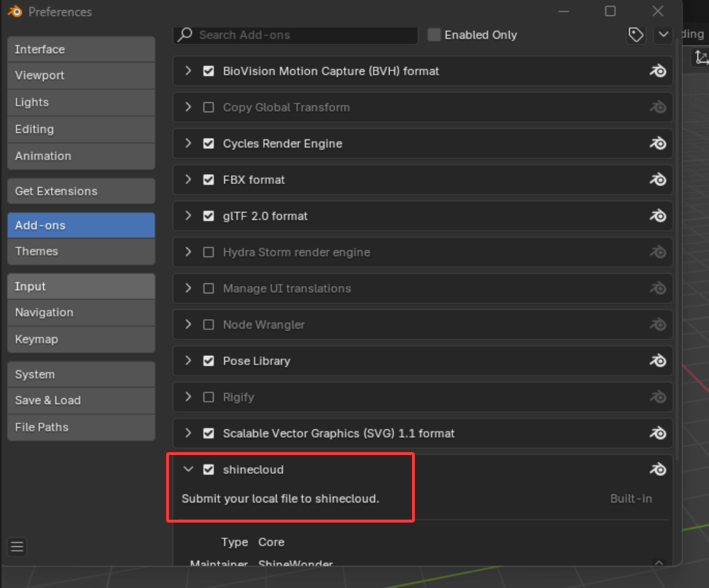Open the dropdown next to the tag icon

click(x=662, y=35)
